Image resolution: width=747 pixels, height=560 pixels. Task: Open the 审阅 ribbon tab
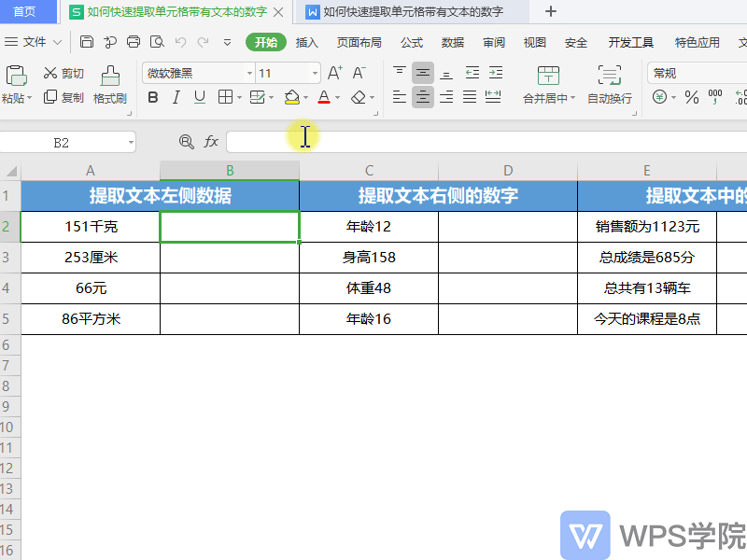pyautogui.click(x=494, y=42)
